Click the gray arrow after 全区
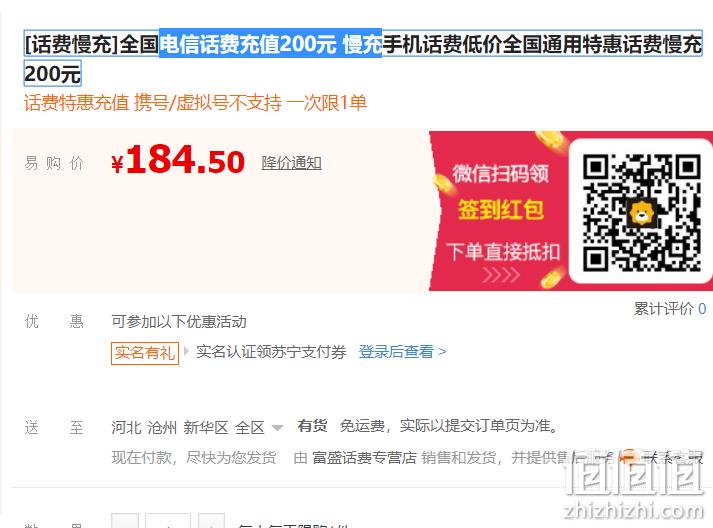 277,428
